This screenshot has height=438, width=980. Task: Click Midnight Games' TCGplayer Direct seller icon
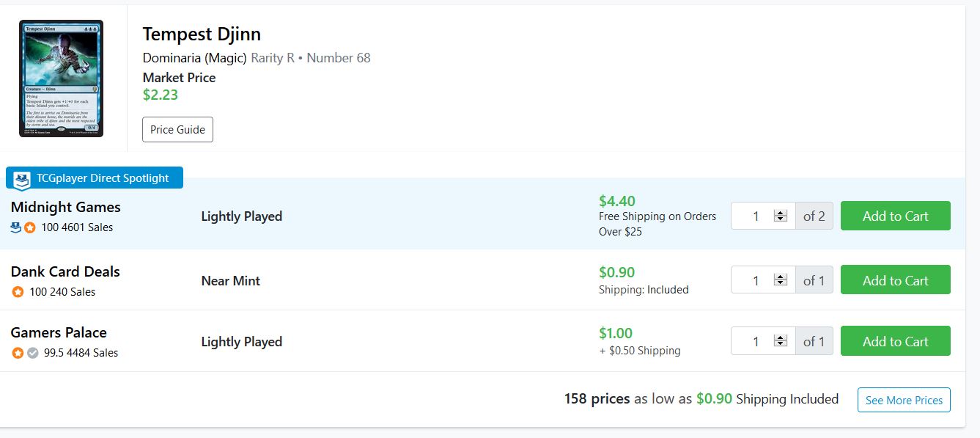[16, 227]
